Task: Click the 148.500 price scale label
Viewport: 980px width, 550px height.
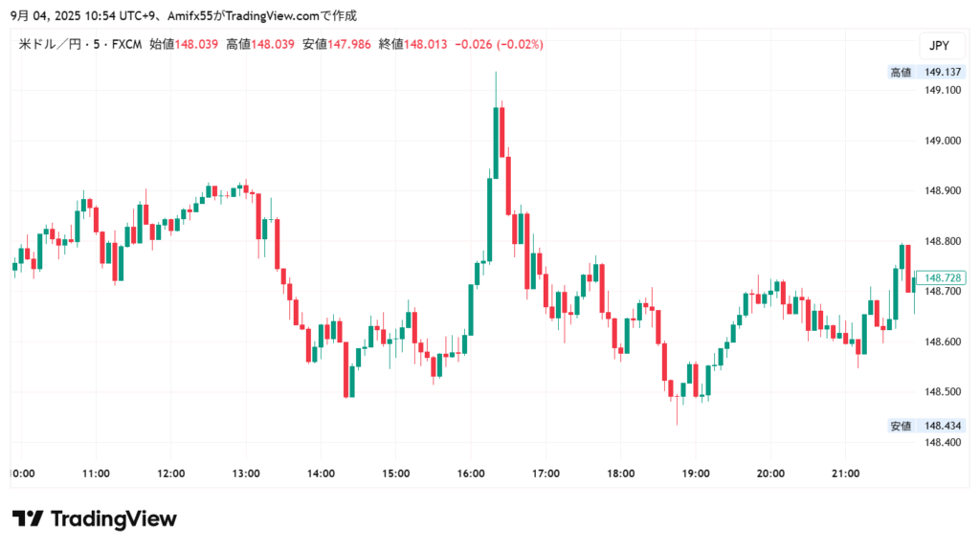Action: click(942, 392)
